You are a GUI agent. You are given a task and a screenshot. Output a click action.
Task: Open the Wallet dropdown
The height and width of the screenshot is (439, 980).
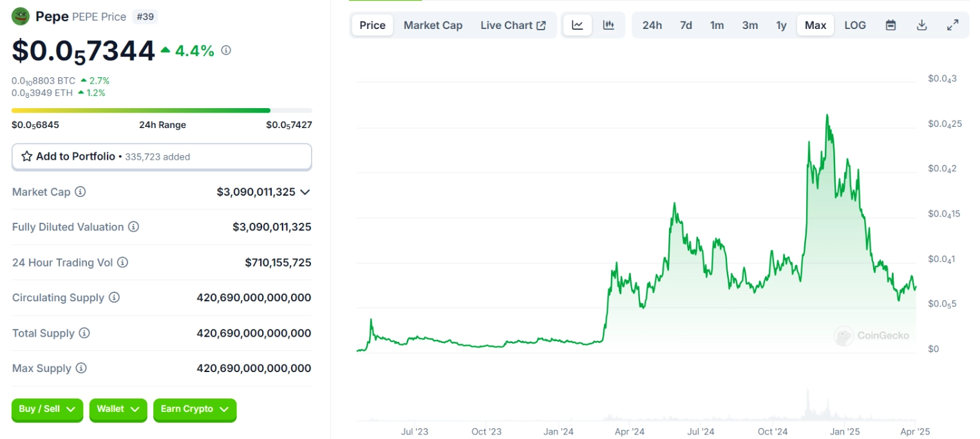[x=118, y=409]
